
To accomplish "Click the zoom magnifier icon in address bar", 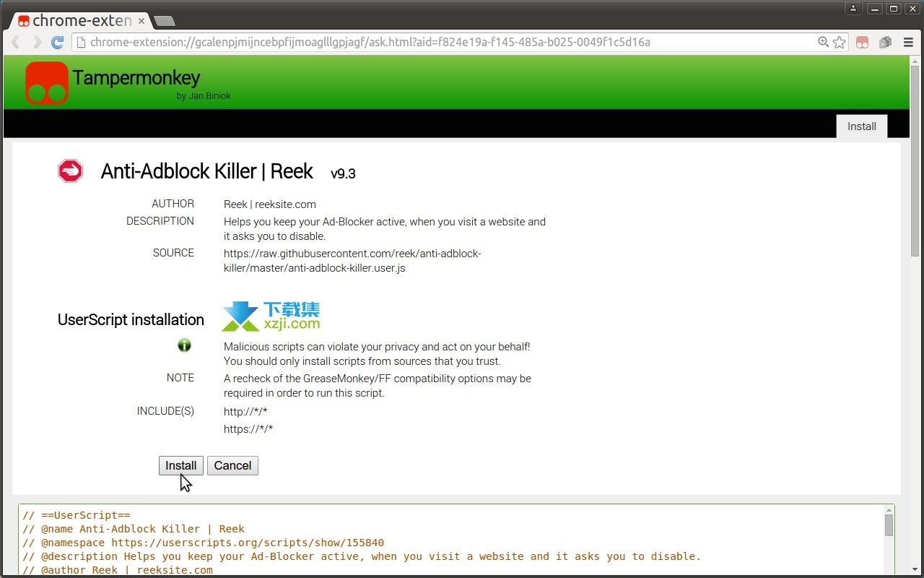I will tap(823, 43).
